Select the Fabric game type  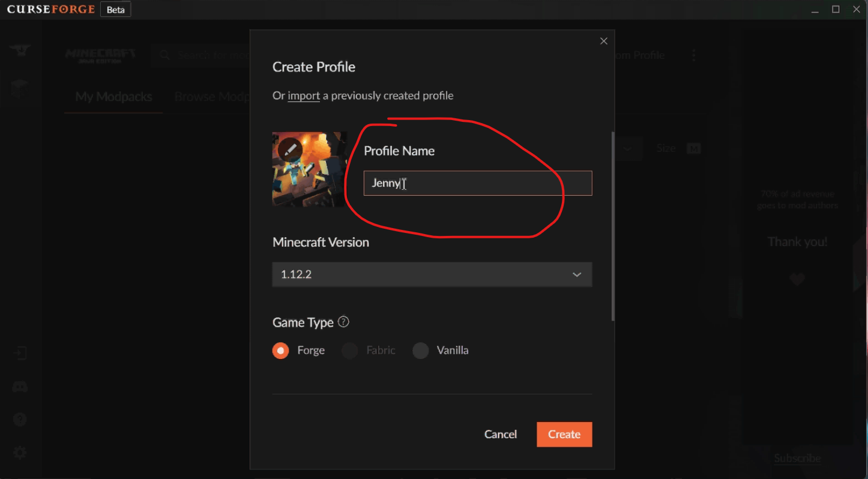350,351
